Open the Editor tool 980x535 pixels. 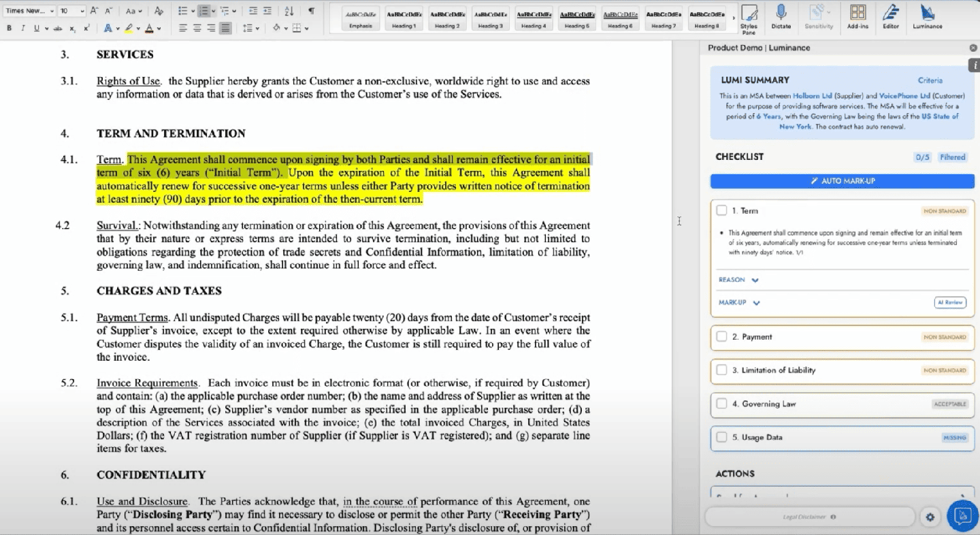pyautogui.click(x=890, y=17)
